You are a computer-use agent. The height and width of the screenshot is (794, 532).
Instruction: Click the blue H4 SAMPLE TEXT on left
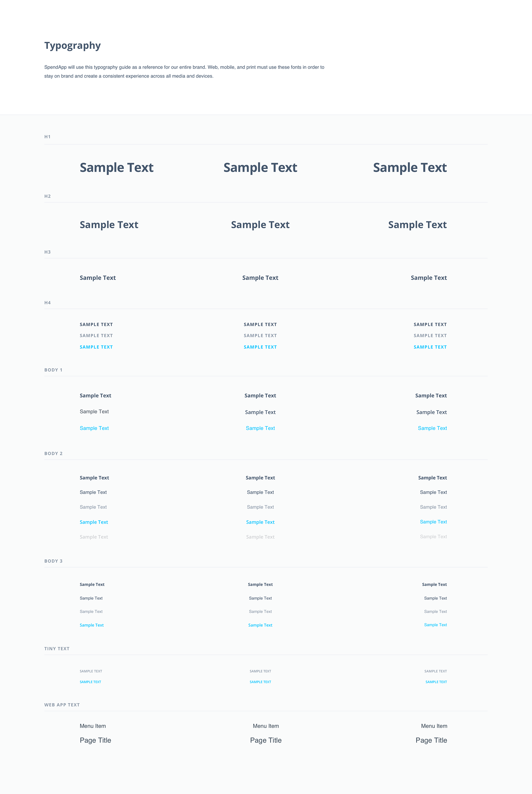coord(96,347)
